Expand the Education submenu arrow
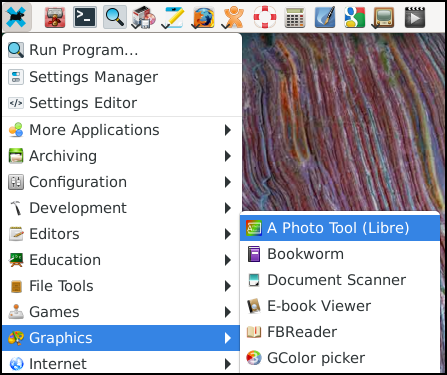447x375 pixels. coord(228,260)
